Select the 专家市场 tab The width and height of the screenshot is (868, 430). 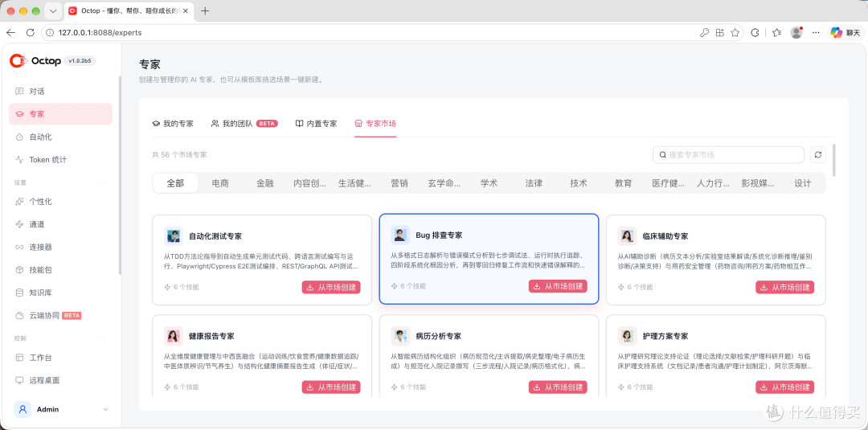click(375, 124)
